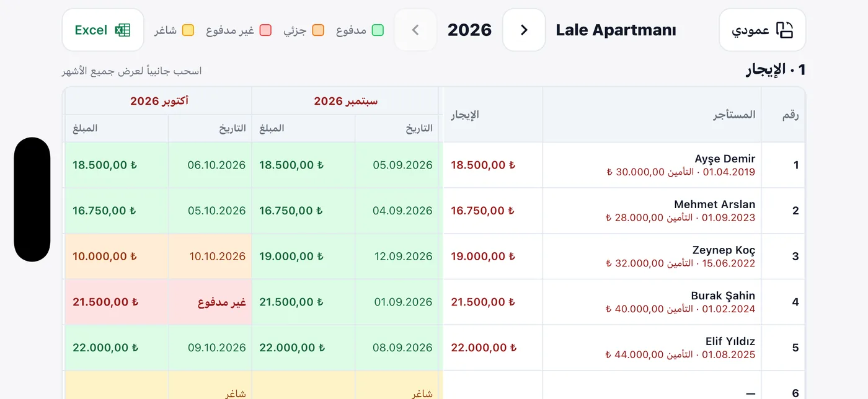Export the table using Excel button

coord(103,30)
